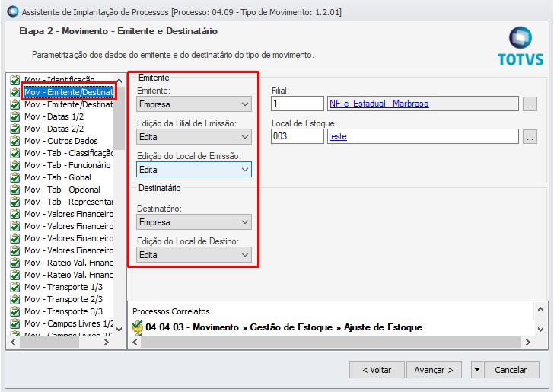Click the checklist icon beside Mov - Datas 2/2

pos(15,129)
